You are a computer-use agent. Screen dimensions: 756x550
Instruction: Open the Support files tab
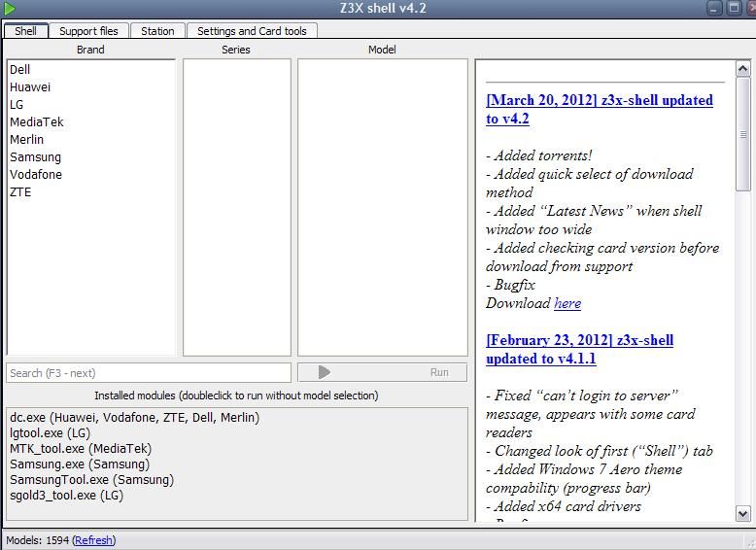tap(88, 31)
